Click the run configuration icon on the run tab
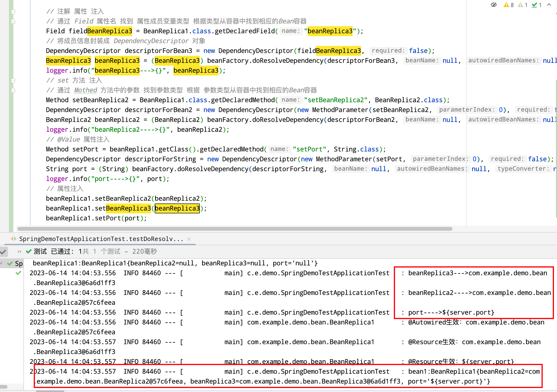557x392 pixels. 14,239
